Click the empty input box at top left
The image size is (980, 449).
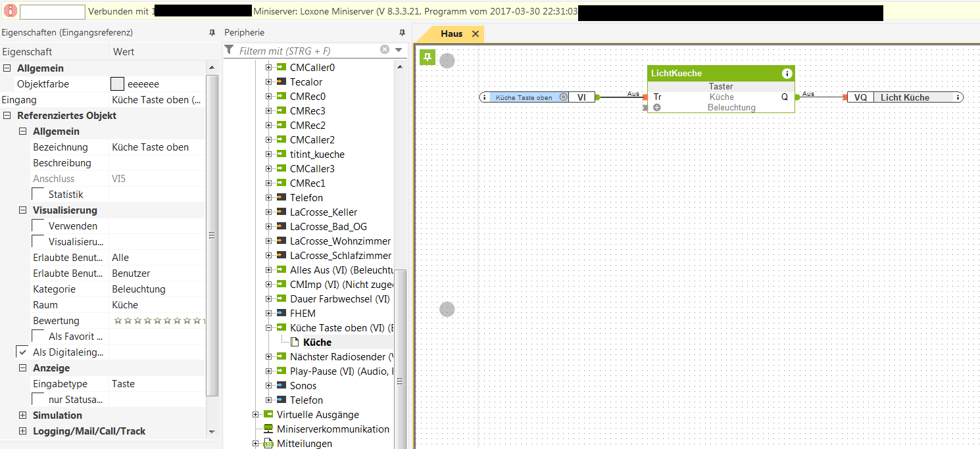[53, 12]
